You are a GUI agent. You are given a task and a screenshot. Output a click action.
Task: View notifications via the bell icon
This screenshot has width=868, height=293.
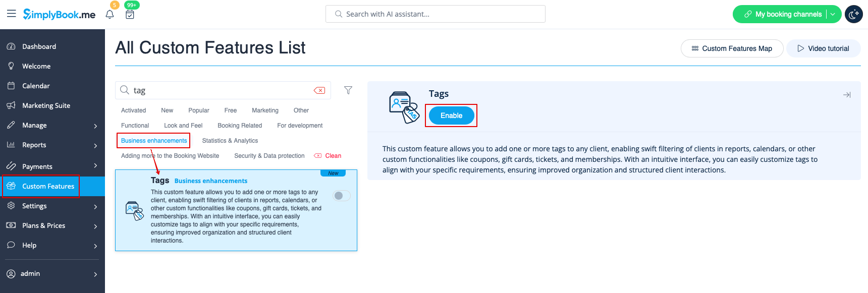[109, 14]
